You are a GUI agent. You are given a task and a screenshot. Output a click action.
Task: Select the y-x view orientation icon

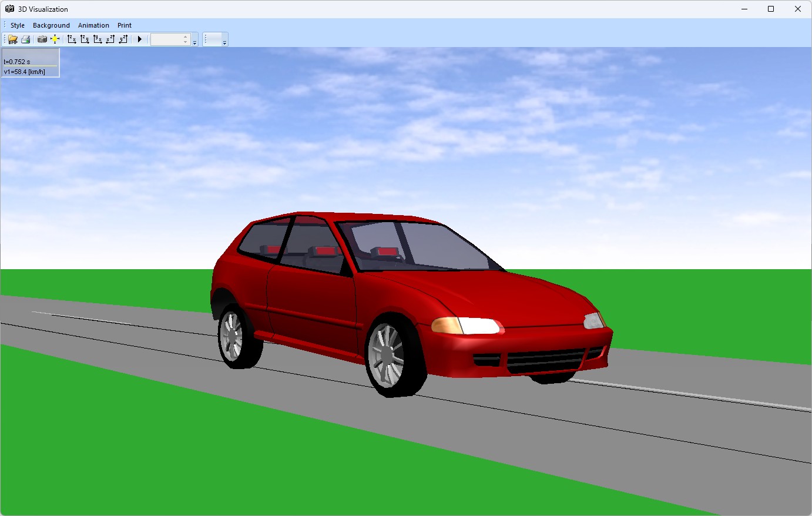pos(97,39)
